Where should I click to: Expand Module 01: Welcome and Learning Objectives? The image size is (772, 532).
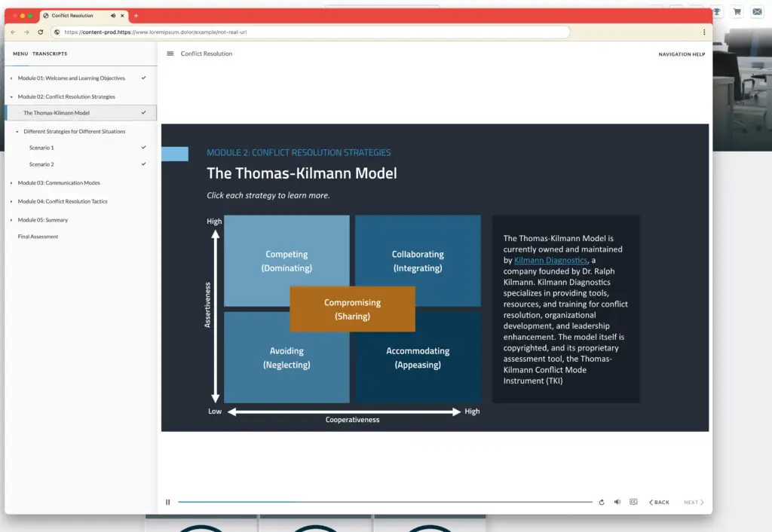(x=11, y=78)
